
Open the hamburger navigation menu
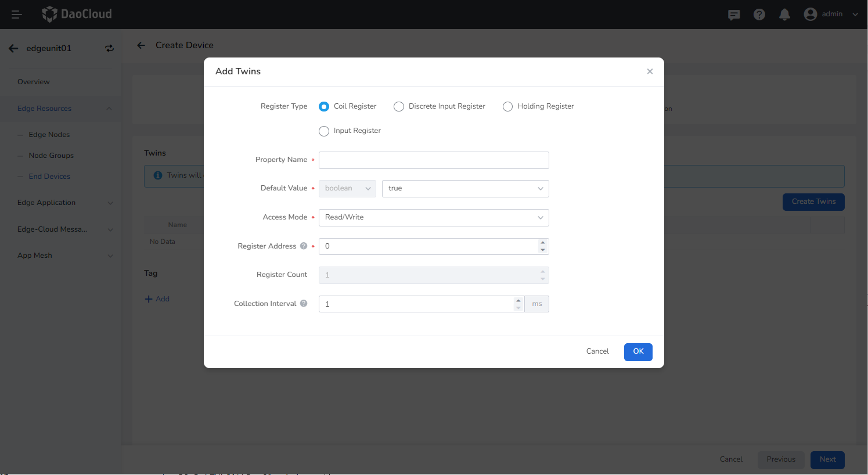16,15
